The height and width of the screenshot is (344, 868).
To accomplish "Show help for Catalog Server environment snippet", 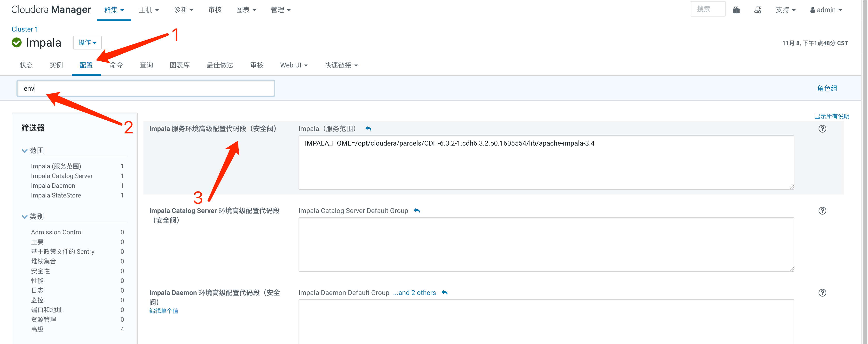I will (822, 211).
